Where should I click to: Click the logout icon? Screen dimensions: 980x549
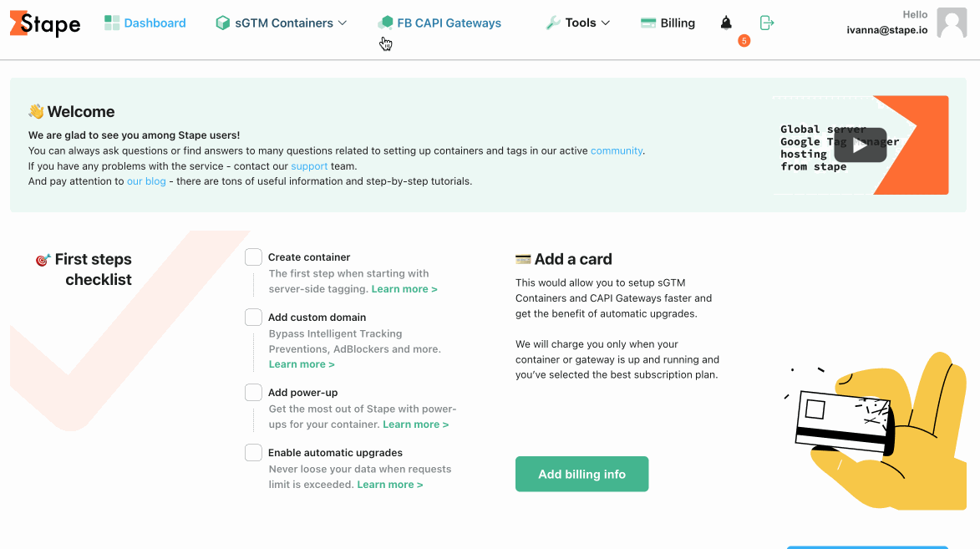[x=767, y=23]
